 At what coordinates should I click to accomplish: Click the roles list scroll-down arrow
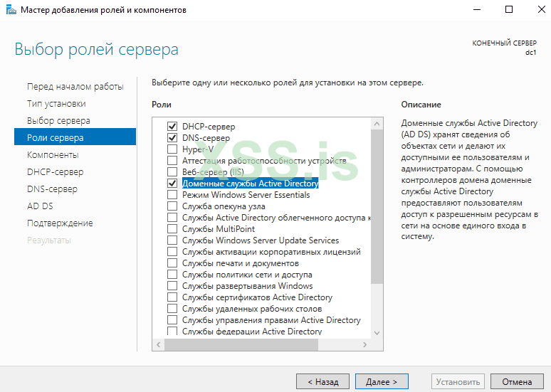tap(377, 333)
